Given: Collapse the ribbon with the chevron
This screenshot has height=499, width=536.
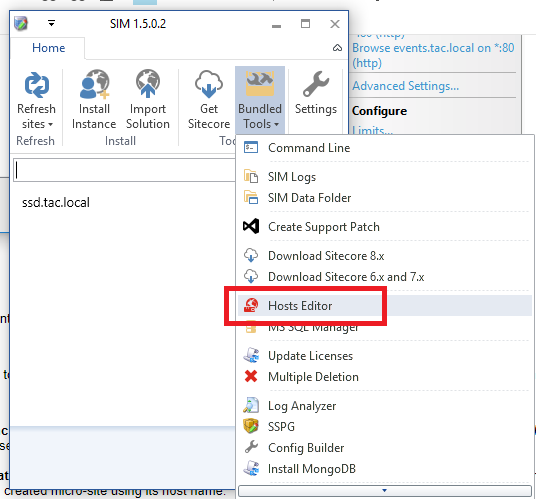Looking at the screenshot, I should [337, 48].
